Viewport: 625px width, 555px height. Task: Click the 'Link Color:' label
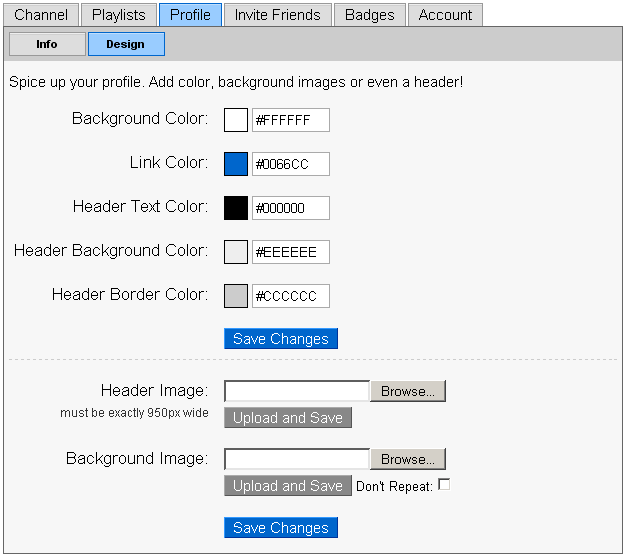click(169, 163)
